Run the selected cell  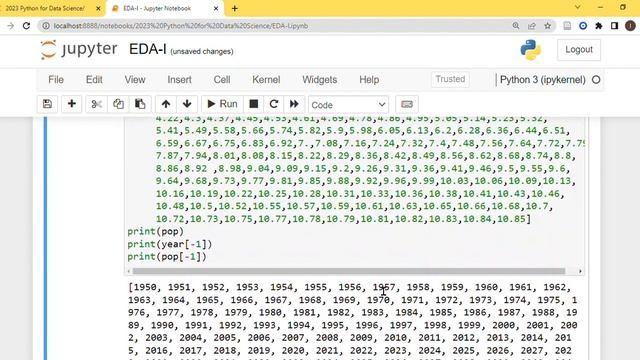coord(222,104)
